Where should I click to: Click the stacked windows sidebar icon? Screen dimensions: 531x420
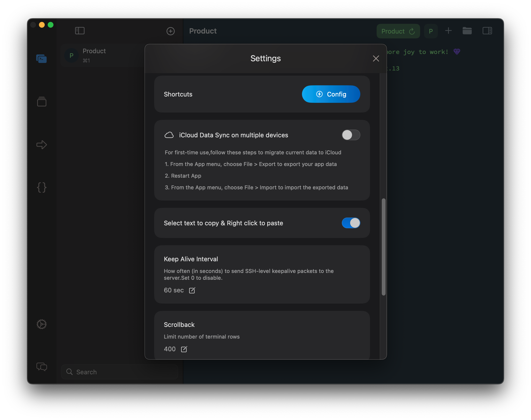pyautogui.click(x=42, y=102)
